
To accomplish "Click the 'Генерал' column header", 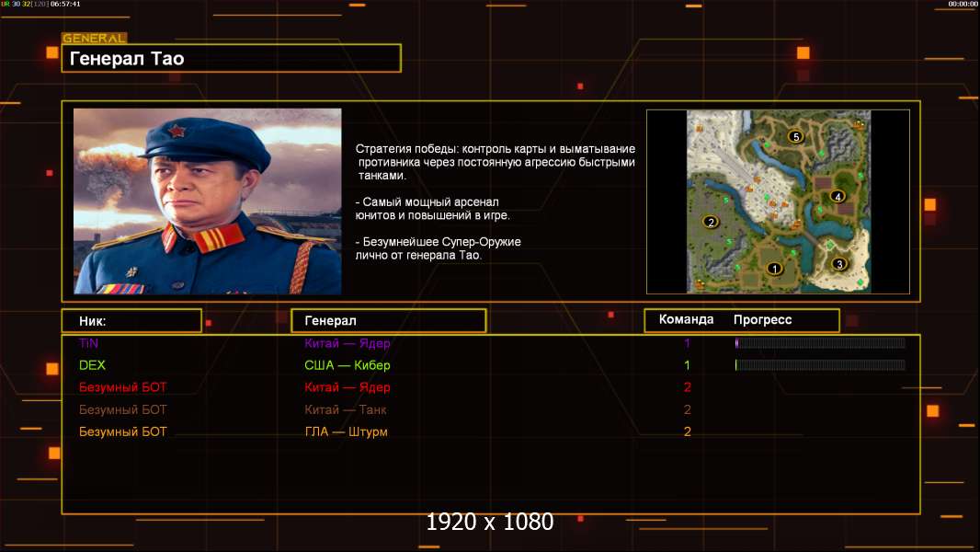I will point(389,321).
